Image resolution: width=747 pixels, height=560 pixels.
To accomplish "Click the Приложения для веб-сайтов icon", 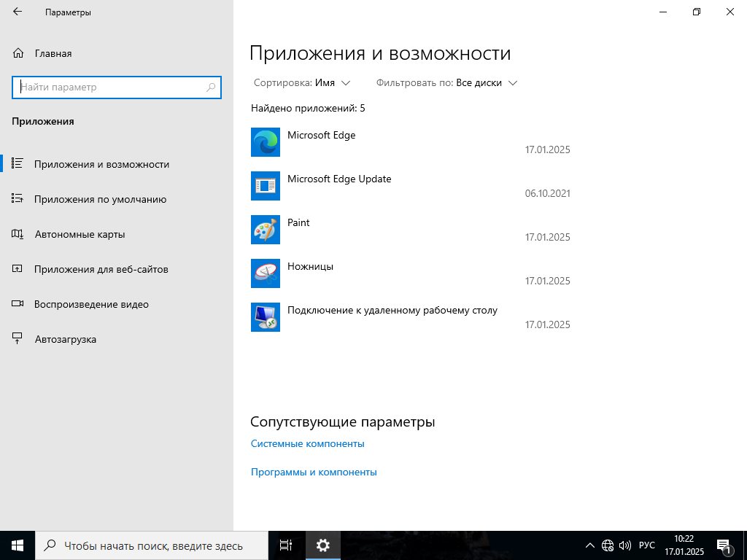I will (x=18, y=268).
